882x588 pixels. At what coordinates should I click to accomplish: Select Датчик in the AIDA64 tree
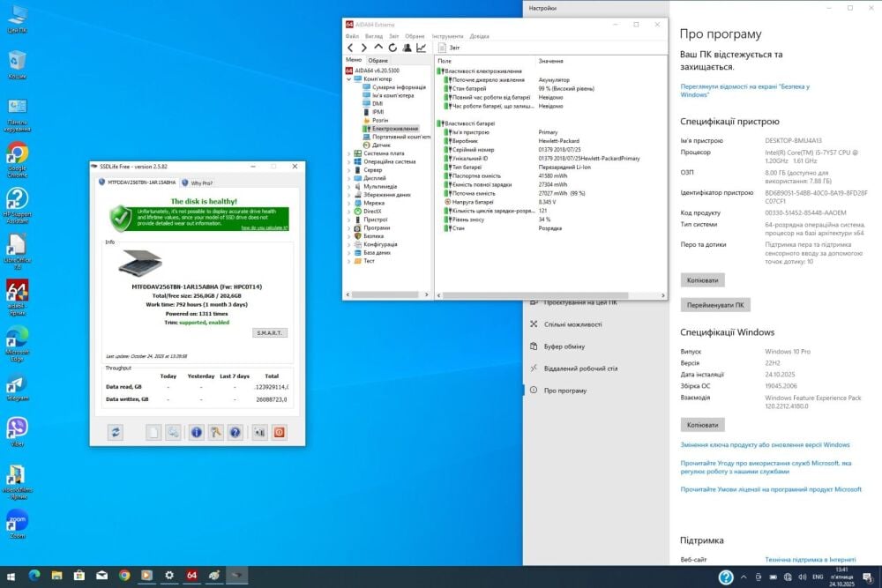click(377, 145)
